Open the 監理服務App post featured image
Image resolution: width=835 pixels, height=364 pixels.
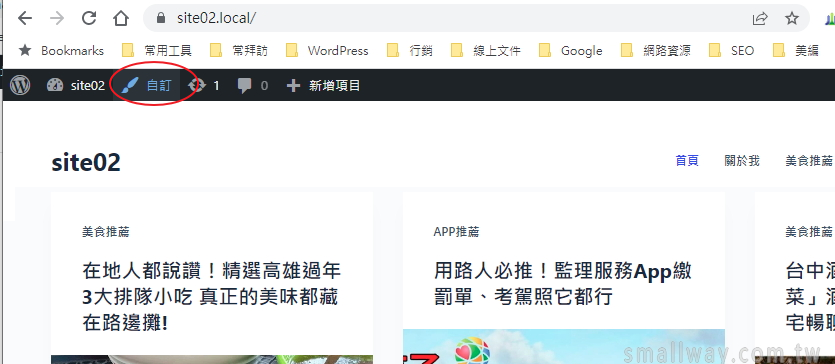563,346
